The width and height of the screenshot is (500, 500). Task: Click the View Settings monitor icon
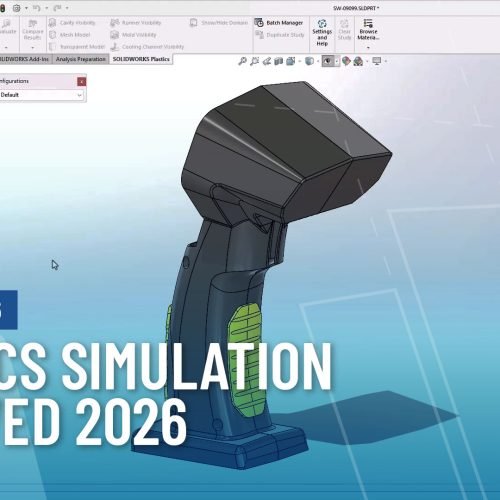click(x=377, y=61)
